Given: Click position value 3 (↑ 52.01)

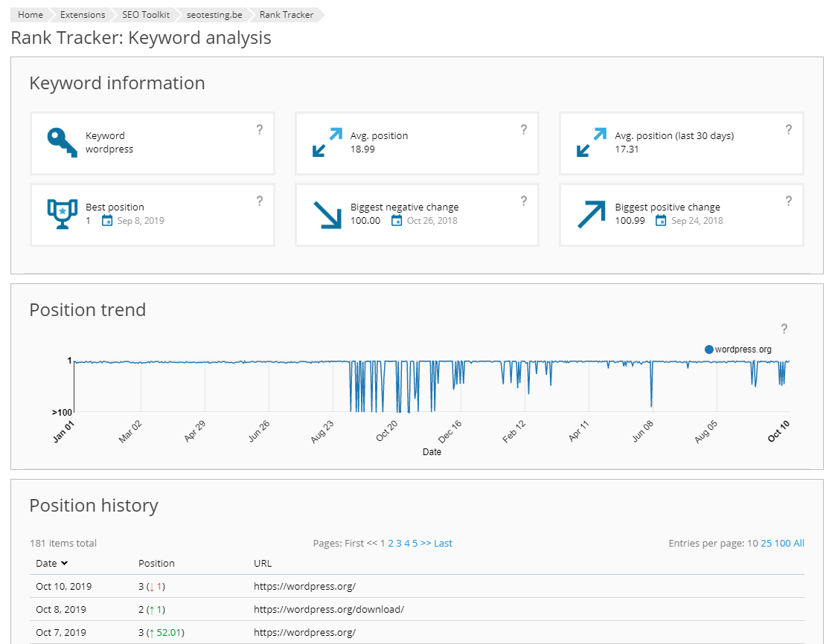Looking at the screenshot, I should (x=161, y=632).
